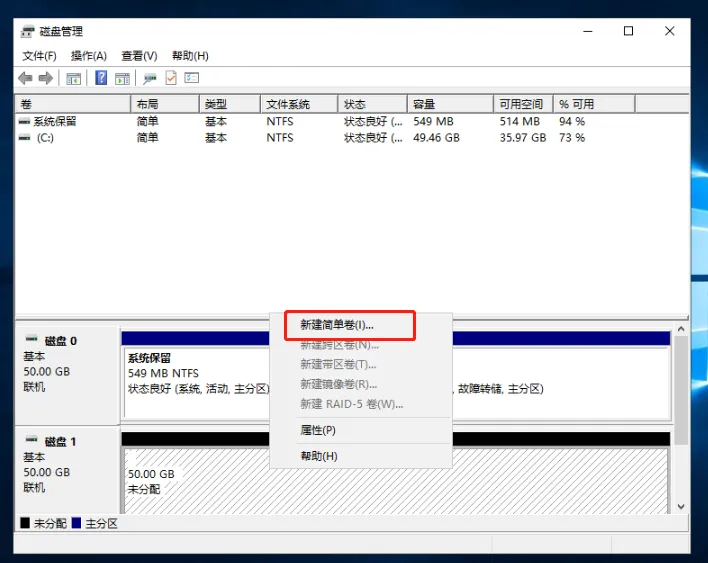Sort by the 容量 column header
Screen dimensions: 708x563
pyautogui.click(x=450, y=104)
